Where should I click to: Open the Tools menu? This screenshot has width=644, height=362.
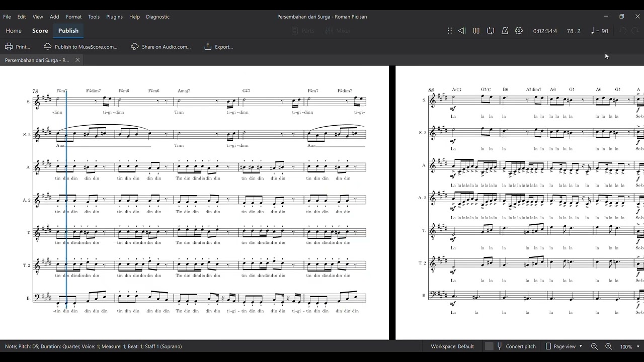94,17
